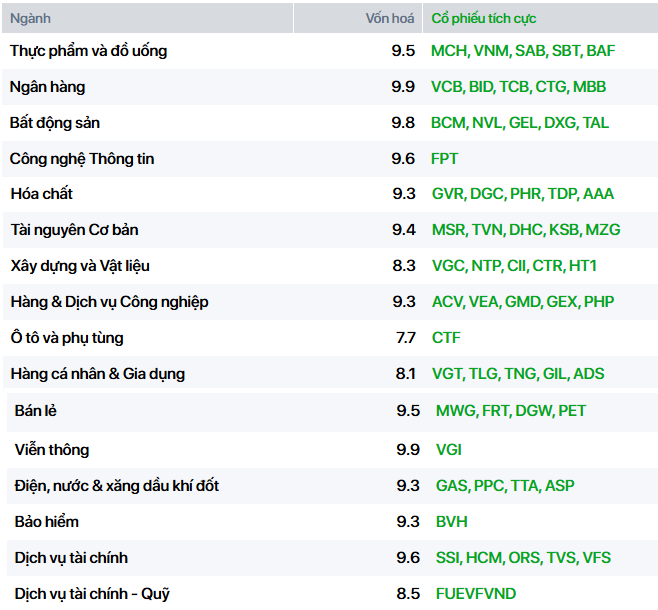Select the Bán lẻ sector name
This screenshot has width=658, height=610.
pos(36,411)
